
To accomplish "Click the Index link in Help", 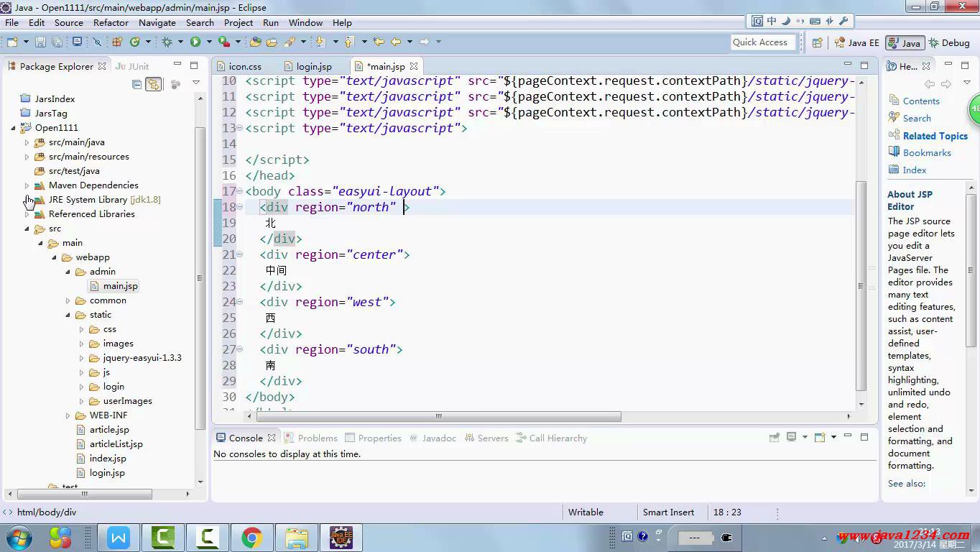I will coord(915,170).
